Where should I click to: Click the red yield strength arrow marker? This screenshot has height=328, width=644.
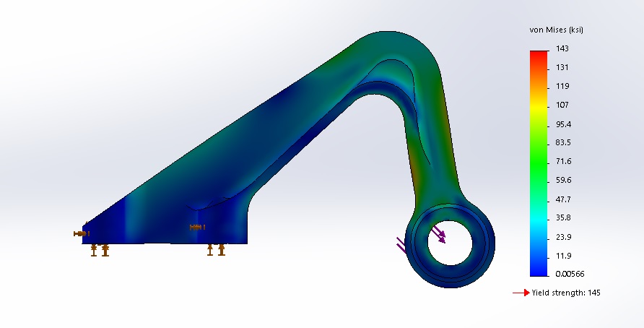click(521, 293)
